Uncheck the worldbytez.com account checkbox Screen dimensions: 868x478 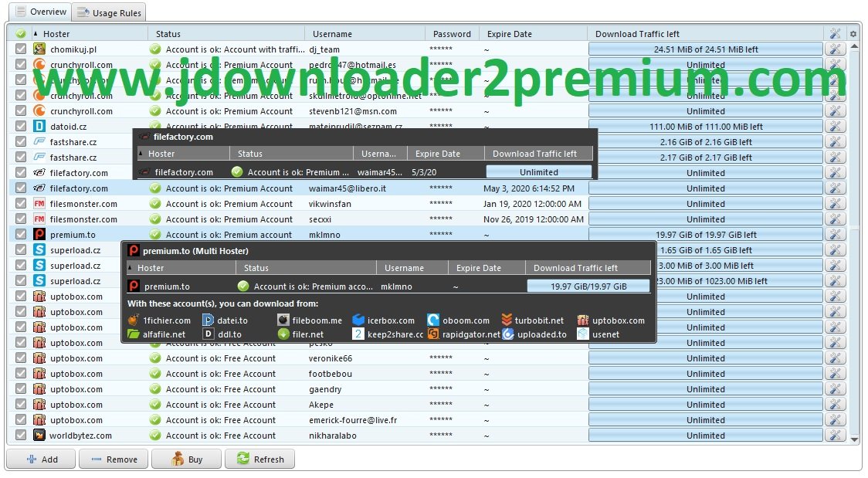tap(21, 436)
